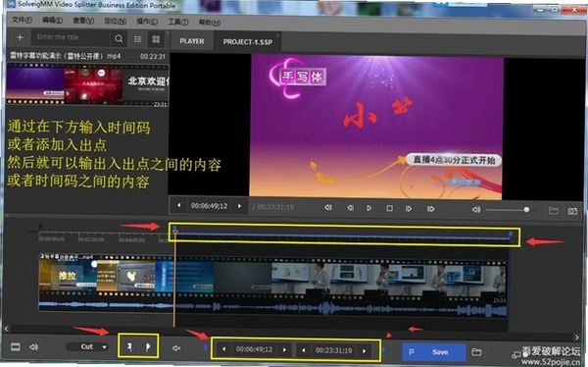The height and width of the screenshot is (367, 588).
Task: Add the out-point marker
Action: (148, 346)
